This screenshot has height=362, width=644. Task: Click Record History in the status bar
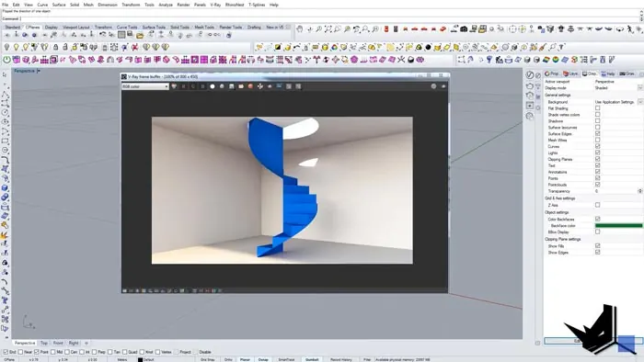click(x=341, y=359)
